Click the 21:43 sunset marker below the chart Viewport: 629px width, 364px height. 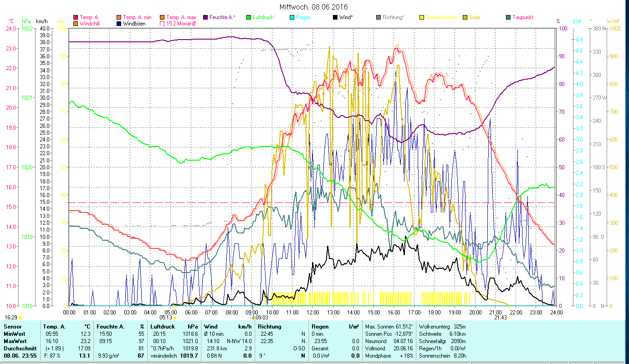pyautogui.click(x=500, y=318)
